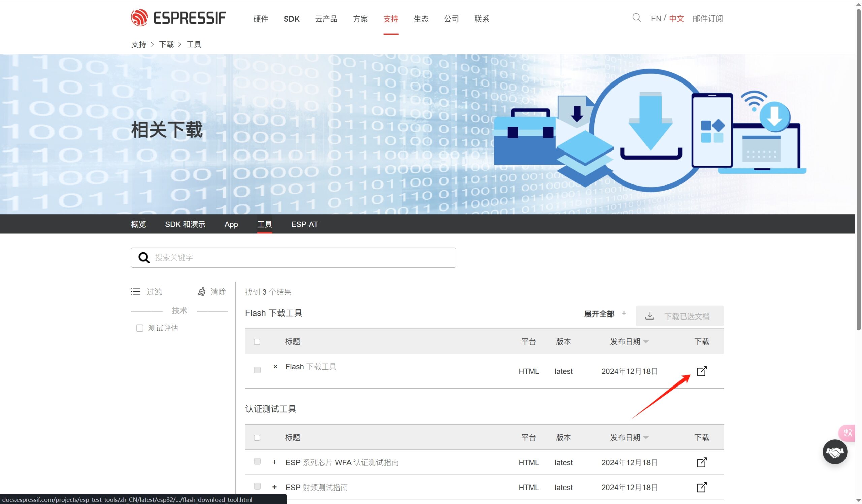Open external link for Flash 下载工具 row
This screenshot has height=504, width=862.
(702, 371)
